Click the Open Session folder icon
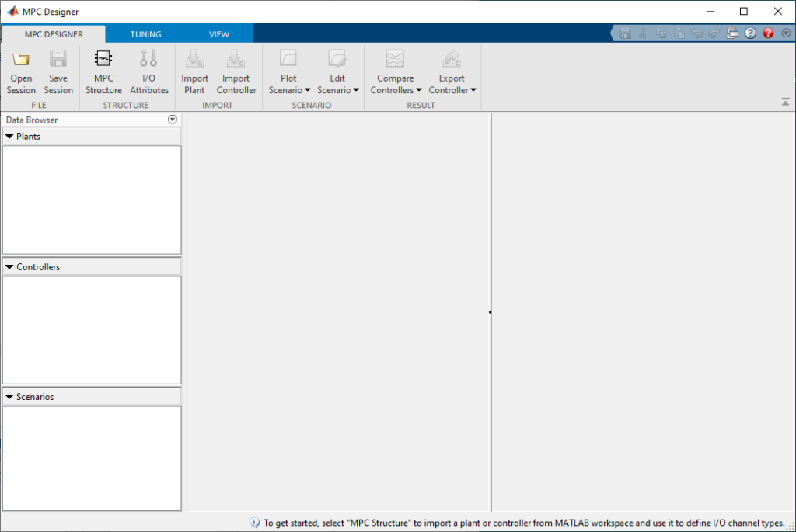796x532 pixels. click(x=21, y=60)
